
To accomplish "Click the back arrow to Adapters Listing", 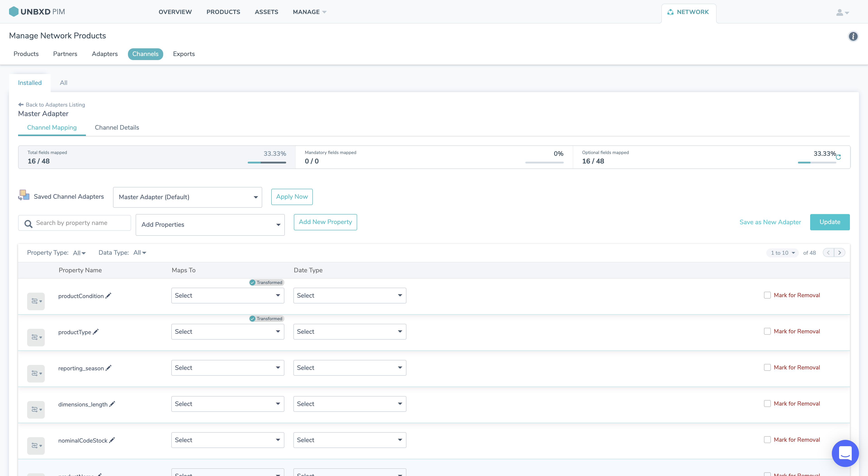I will 21,105.
